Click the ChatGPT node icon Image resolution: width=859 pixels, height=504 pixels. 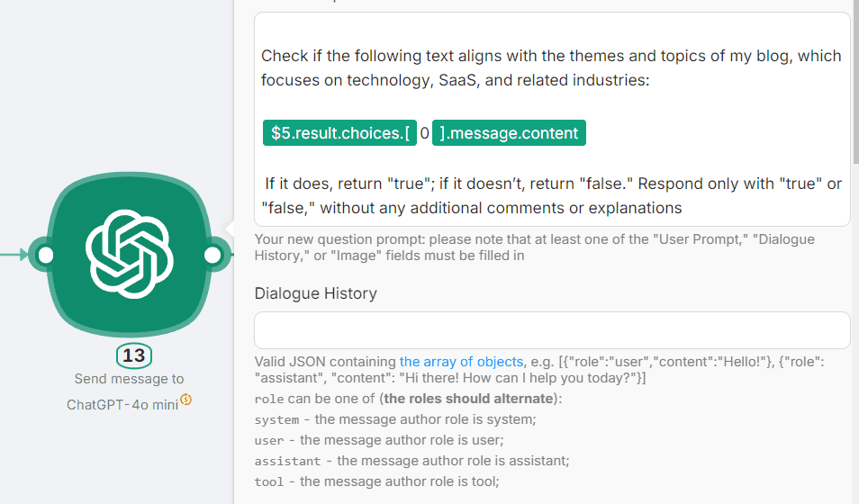[x=129, y=256]
